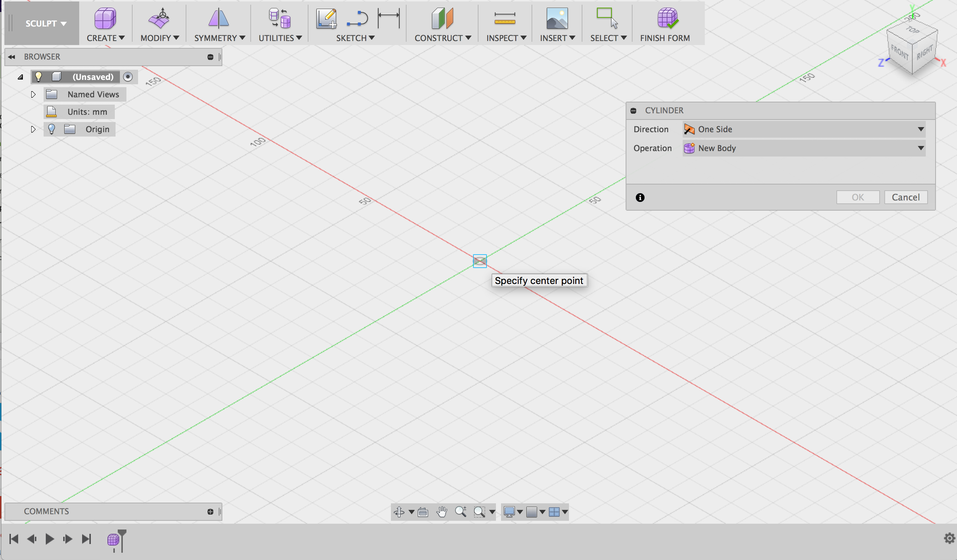Open the Operation New Body dropdown
This screenshot has height=560, width=957.
pos(804,148)
